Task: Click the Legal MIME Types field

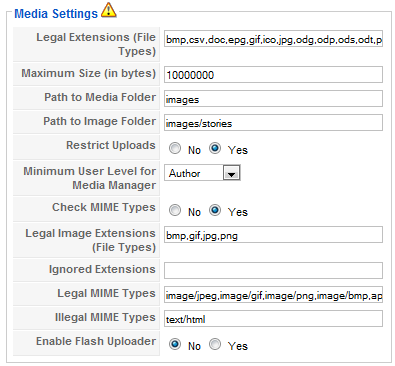Action: [x=273, y=295]
